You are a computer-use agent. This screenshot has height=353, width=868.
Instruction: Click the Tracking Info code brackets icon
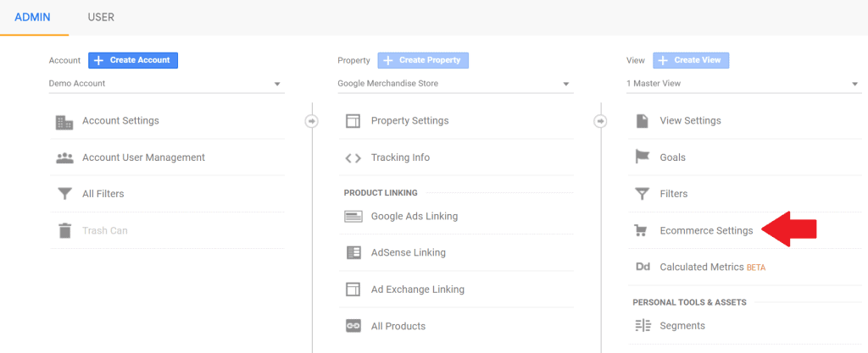coord(353,158)
